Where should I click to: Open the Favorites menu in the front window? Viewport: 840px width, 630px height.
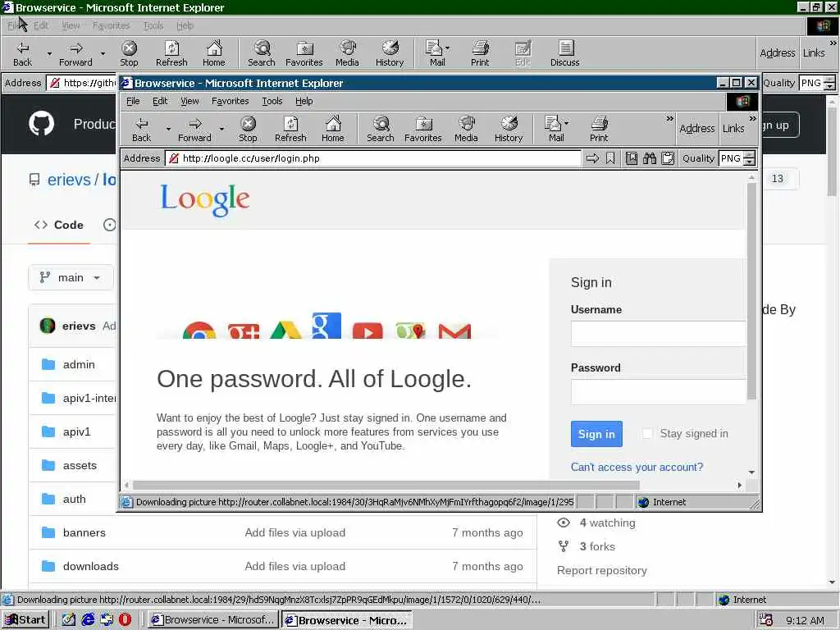pos(230,101)
